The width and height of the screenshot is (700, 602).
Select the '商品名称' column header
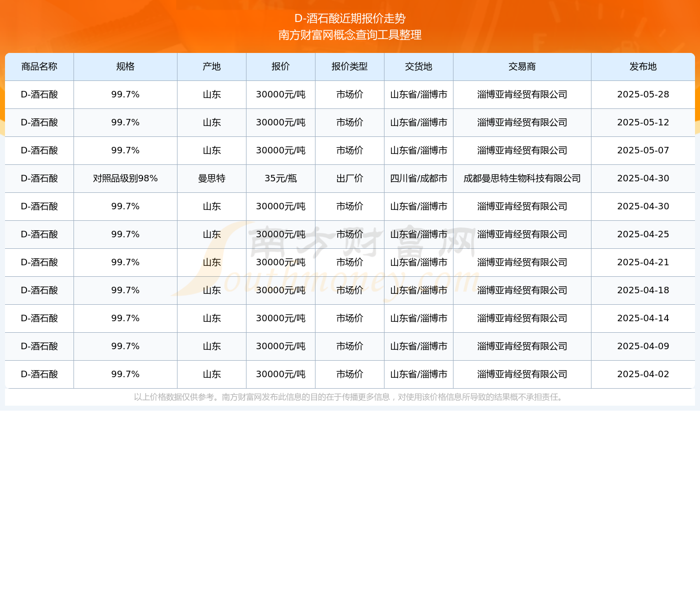click(x=39, y=66)
